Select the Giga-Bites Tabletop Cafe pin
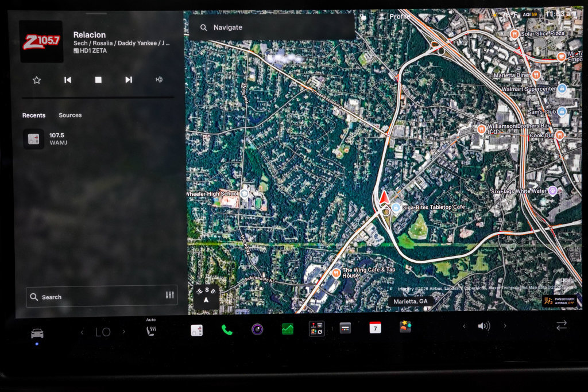The height and width of the screenshot is (392, 588). point(396,207)
